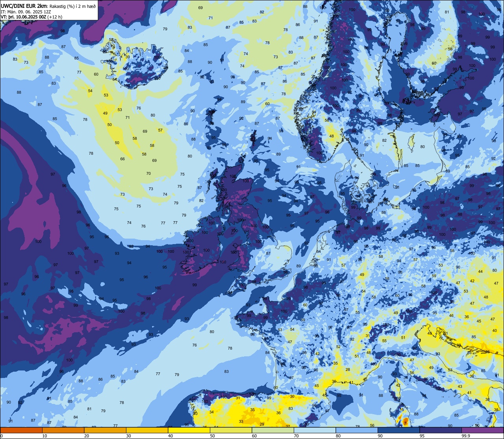504x439 pixels.
Task: Click the legend label '0' on the color bar
Action: coord(2,436)
